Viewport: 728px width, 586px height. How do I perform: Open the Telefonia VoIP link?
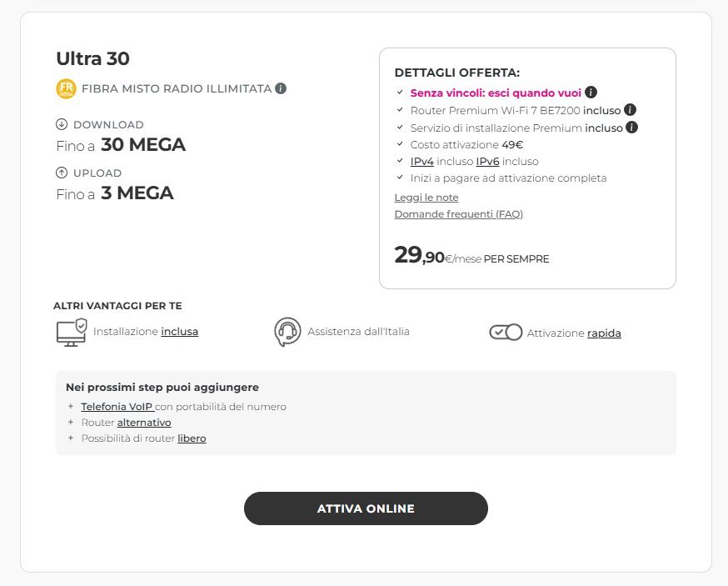click(117, 407)
